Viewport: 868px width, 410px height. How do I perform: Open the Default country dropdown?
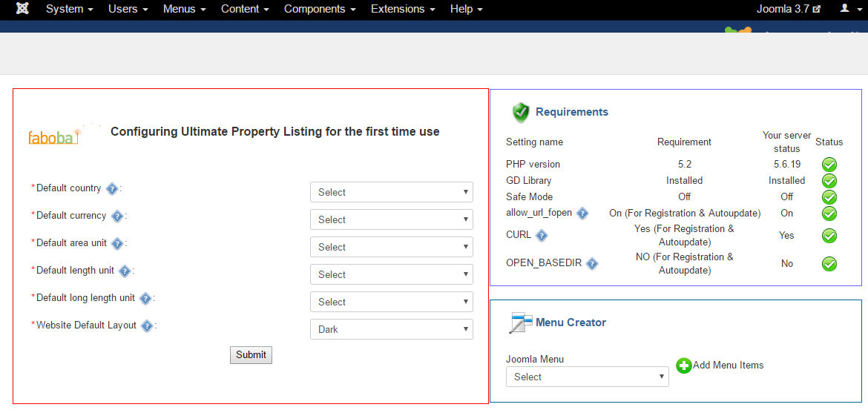click(x=392, y=192)
